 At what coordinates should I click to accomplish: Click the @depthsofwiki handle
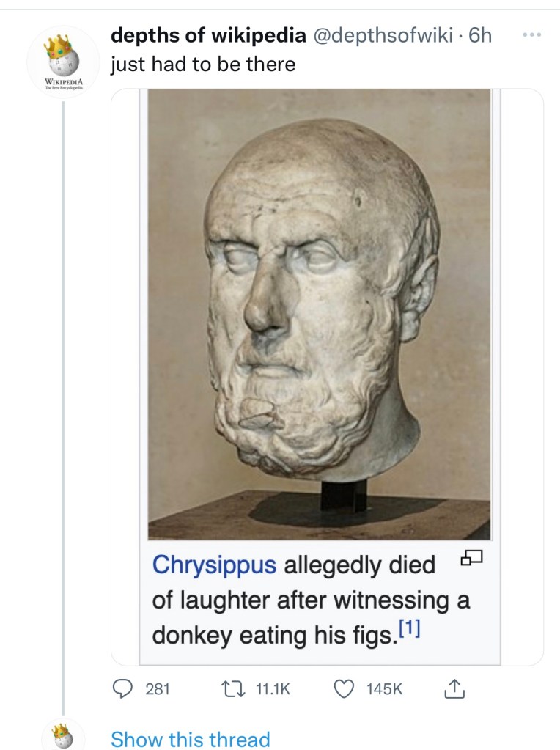pyautogui.click(x=383, y=35)
